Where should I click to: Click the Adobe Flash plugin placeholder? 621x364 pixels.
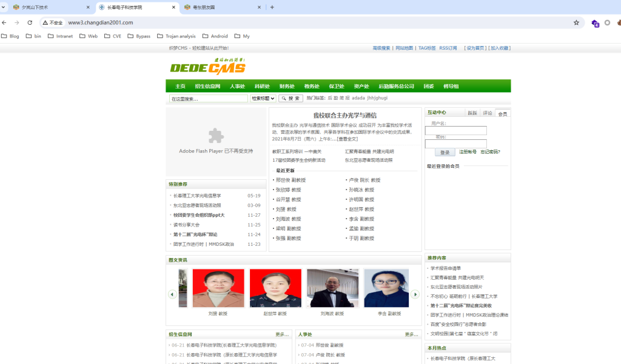pyautogui.click(x=216, y=142)
